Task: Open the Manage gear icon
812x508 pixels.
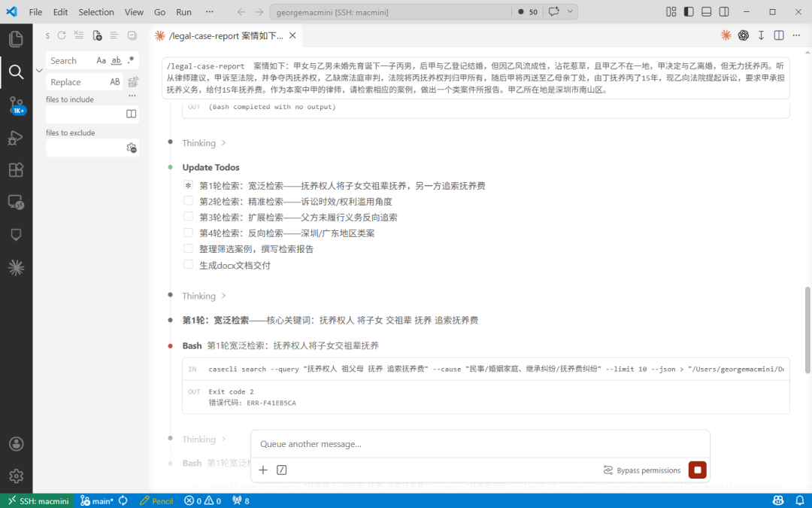Action: tap(16, 476)
